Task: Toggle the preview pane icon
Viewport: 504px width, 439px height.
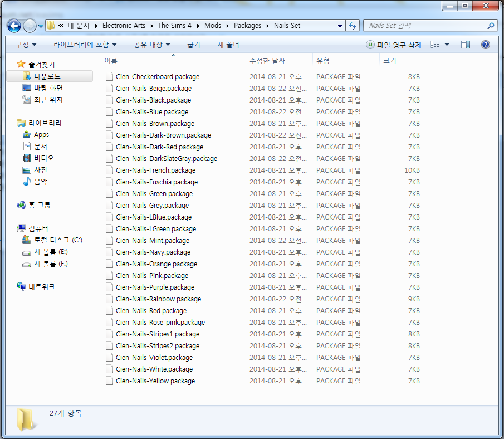Action: [x=466, y=45]
